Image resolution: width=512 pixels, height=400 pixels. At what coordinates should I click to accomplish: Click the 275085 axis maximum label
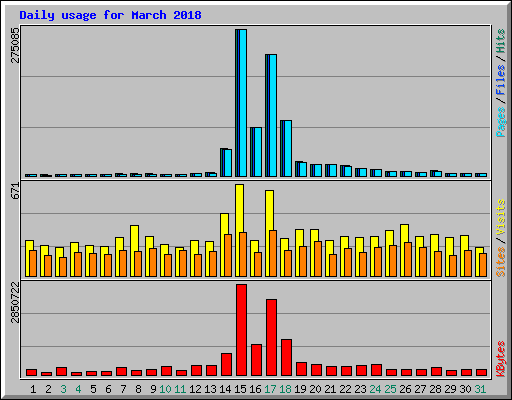coord(15,45)
